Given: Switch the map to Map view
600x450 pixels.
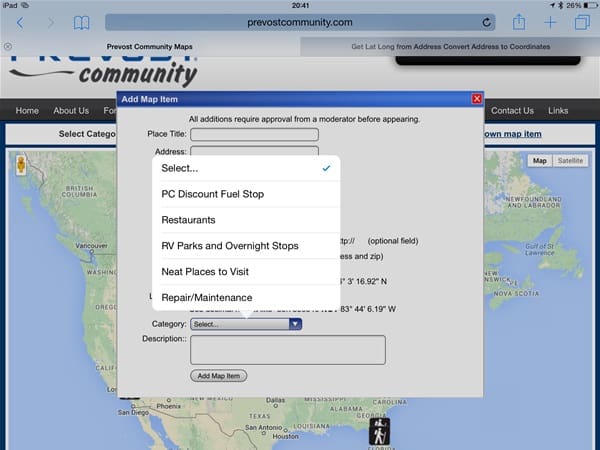Looking at the screenshot, I should [x=540, y=161].
